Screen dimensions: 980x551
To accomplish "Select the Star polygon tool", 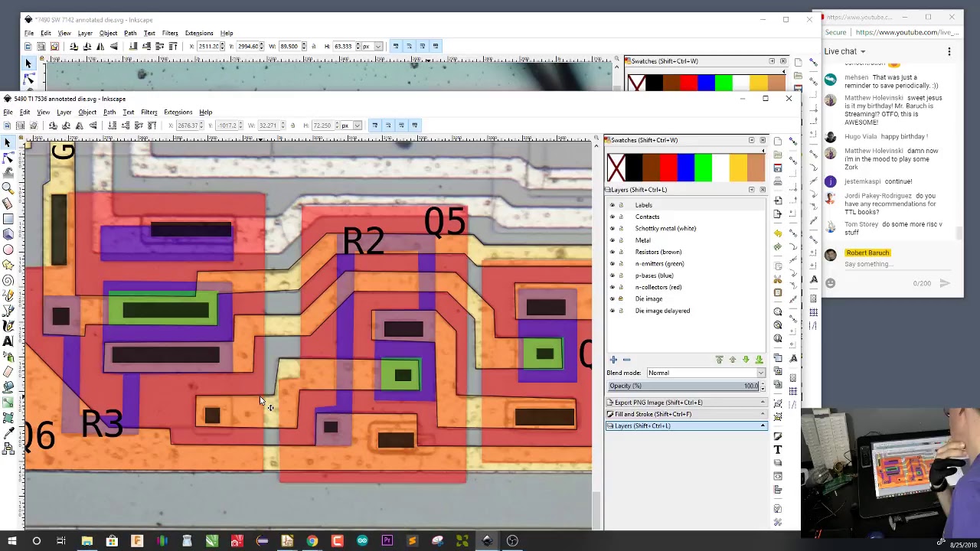I will pos(8,265).
